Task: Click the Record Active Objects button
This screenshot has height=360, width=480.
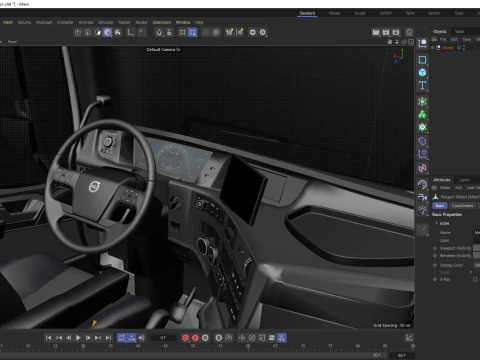Action: [x=185, y=338]
